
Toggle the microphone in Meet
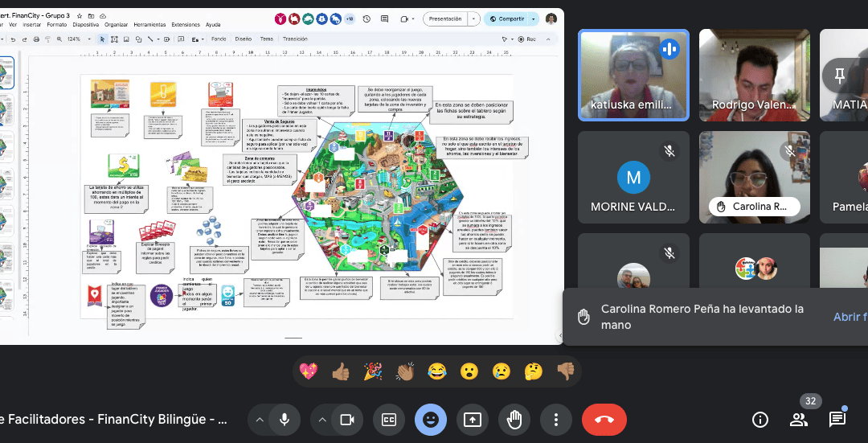(x=285, y=420)
